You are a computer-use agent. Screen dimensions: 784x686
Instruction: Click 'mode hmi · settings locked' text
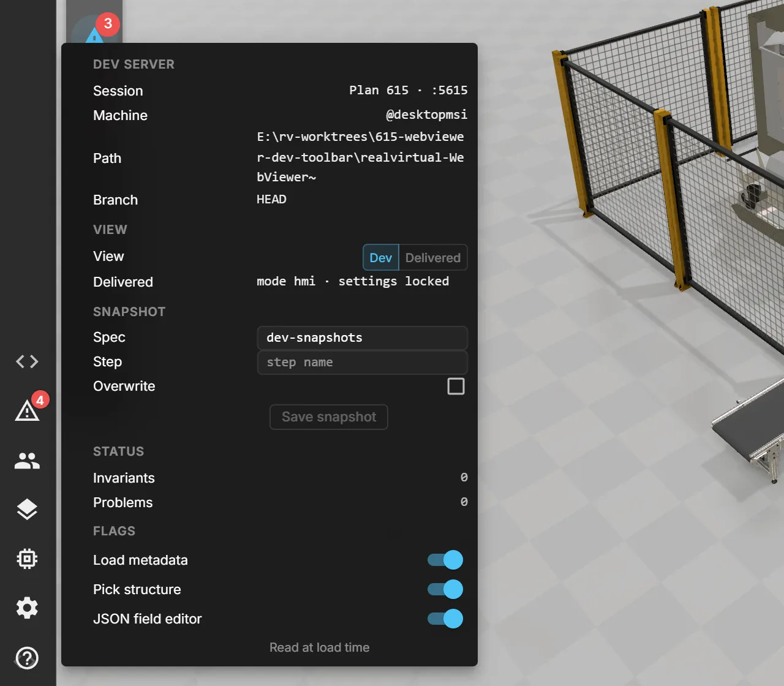(x=353, y=282)
